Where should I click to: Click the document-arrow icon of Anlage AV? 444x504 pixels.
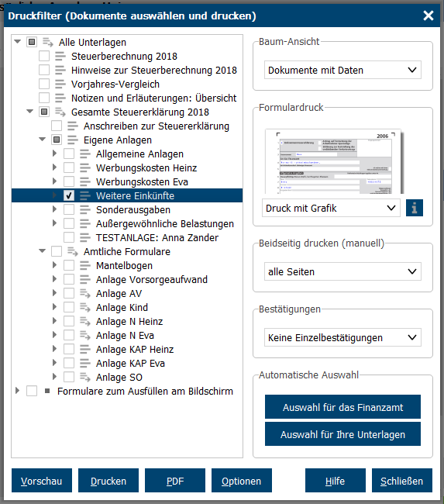coord(85,293)
